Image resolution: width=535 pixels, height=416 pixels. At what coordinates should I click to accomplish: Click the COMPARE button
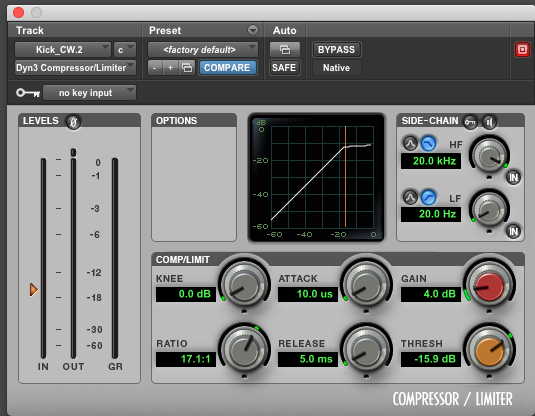coord(227,68)
